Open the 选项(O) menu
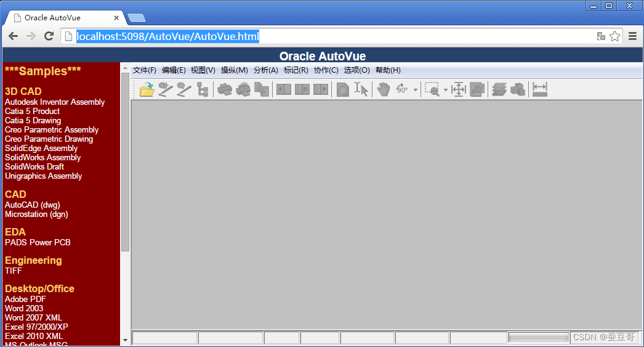Screen dimensions: 644x347 356,70
